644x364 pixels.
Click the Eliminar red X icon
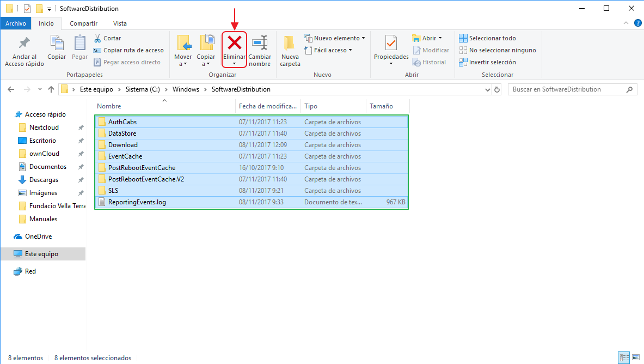click(x=234, y=43)
